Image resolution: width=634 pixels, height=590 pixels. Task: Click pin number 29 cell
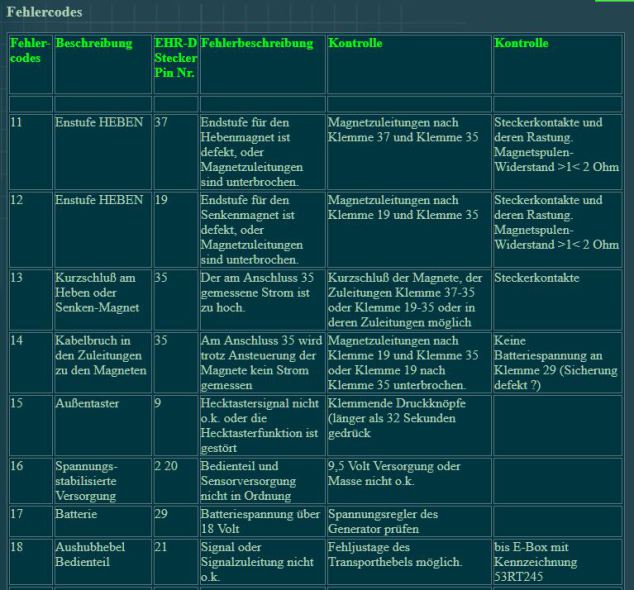point(161,514)
